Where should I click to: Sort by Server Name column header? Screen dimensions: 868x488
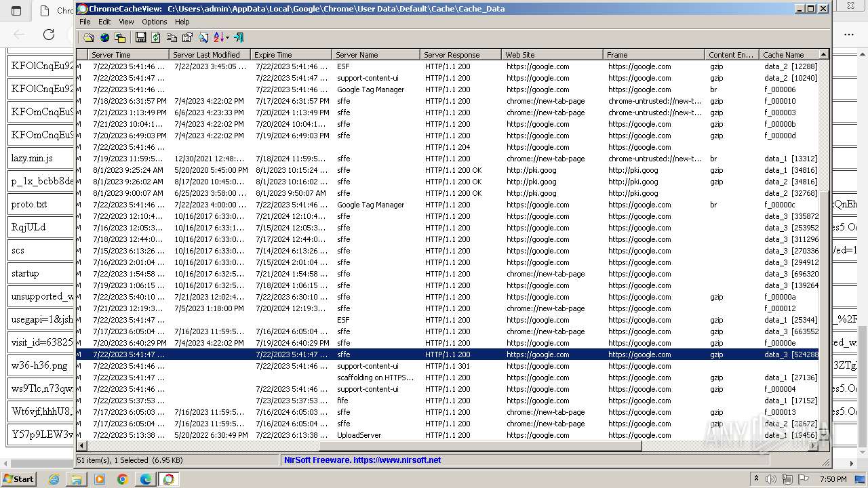pos(376,54)
